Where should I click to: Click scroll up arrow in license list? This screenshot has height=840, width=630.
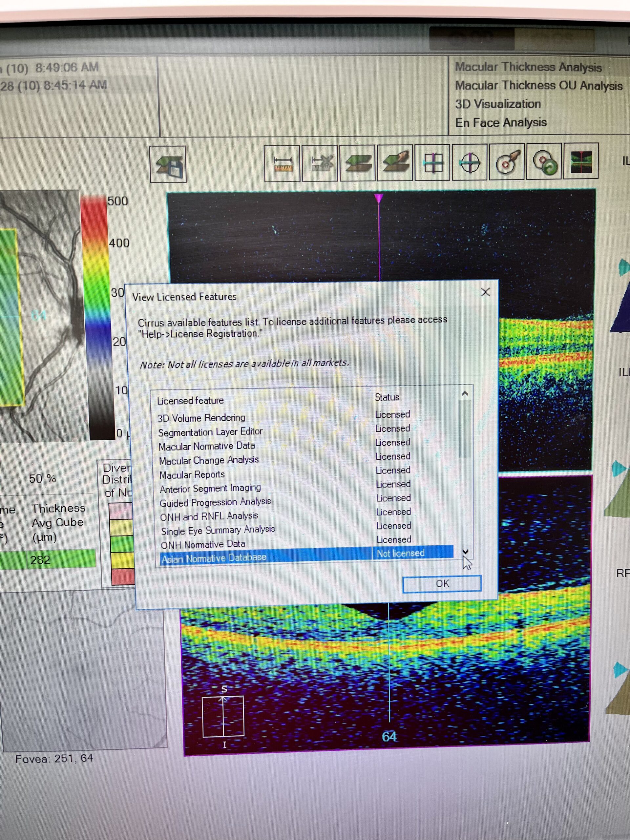(464, 394)
